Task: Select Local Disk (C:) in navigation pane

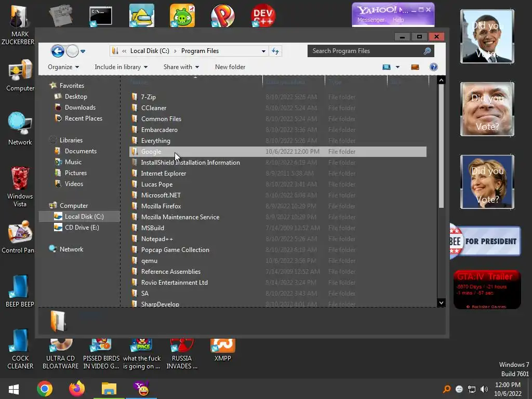Action: [79, 217]
